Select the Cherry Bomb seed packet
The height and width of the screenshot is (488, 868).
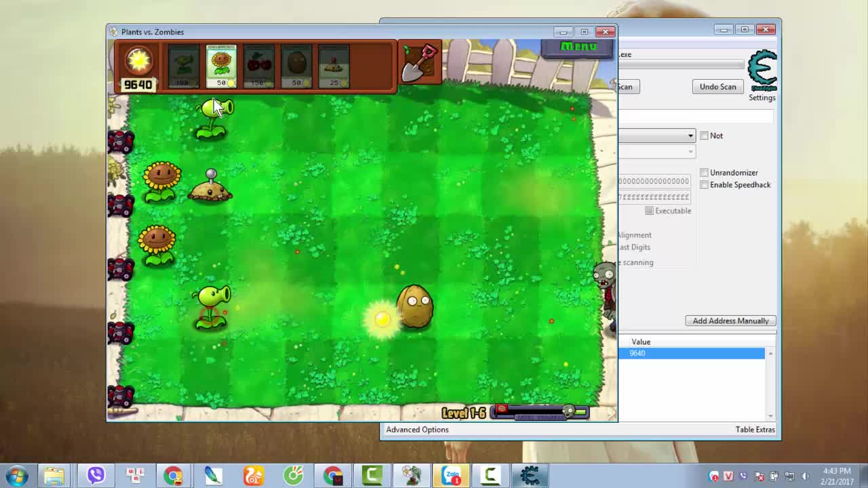(259, 66)
